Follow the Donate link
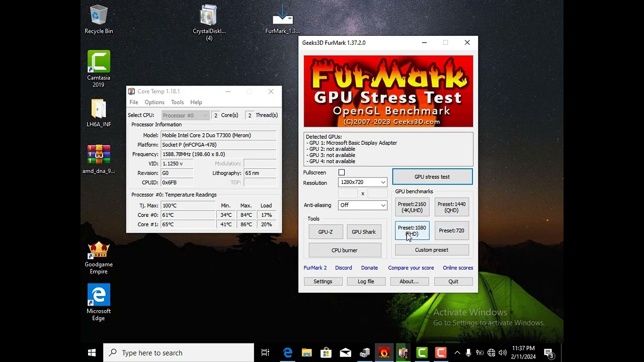This screenshot has height=362, width=644. point(369,268)
